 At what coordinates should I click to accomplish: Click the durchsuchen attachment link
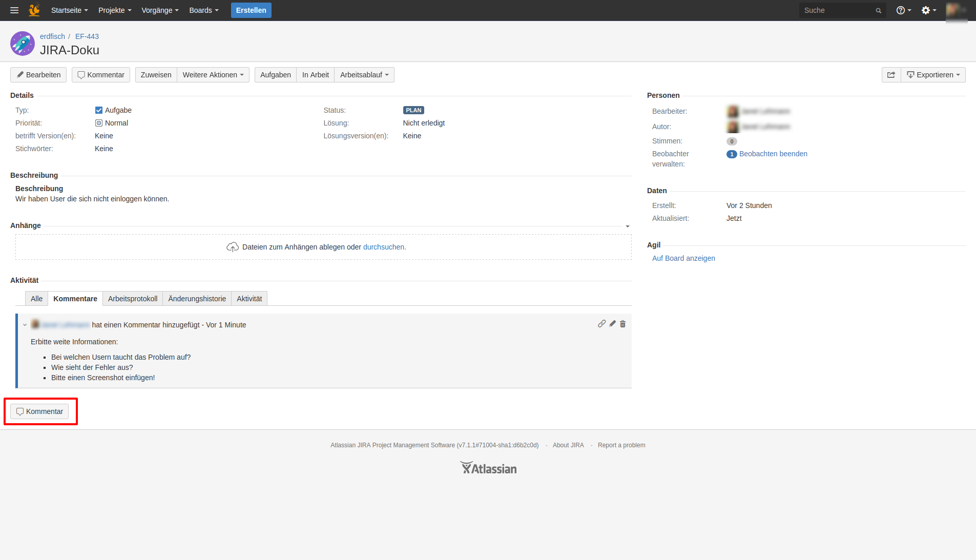coord(384,247)
